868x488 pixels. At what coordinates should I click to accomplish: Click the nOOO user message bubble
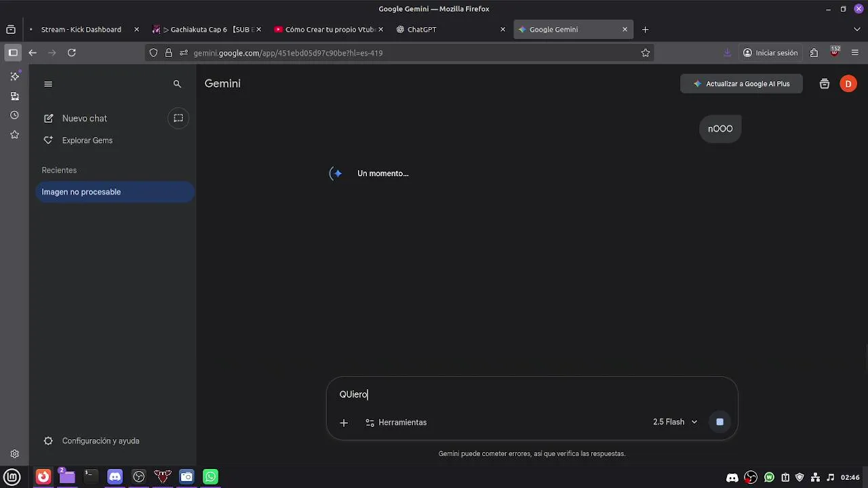(720, 129)
